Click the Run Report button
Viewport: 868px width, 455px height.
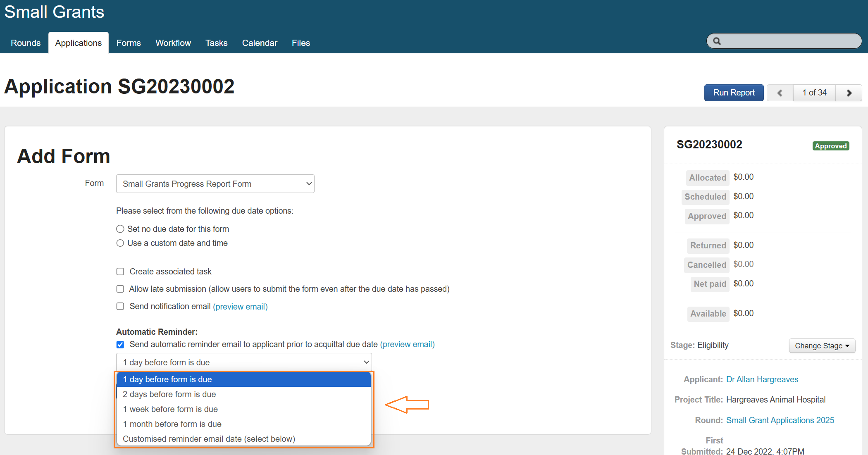point(734,93)
